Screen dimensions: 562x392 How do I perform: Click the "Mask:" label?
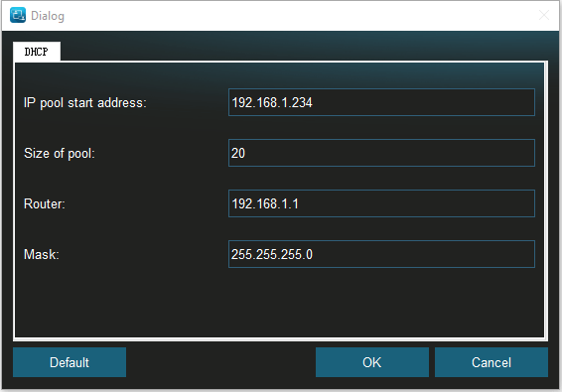point(42,254)
